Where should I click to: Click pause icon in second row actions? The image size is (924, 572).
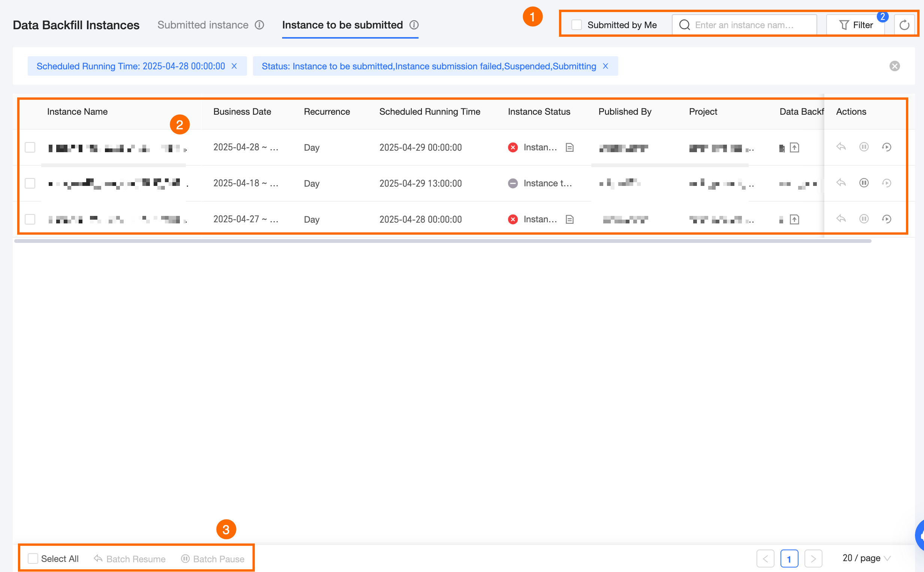tap(864, 183)
